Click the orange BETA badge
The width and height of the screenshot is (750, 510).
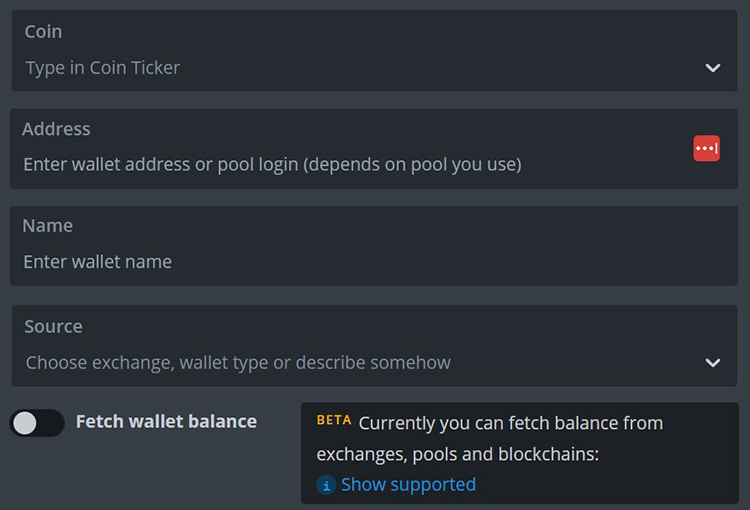tap(334, 420)
